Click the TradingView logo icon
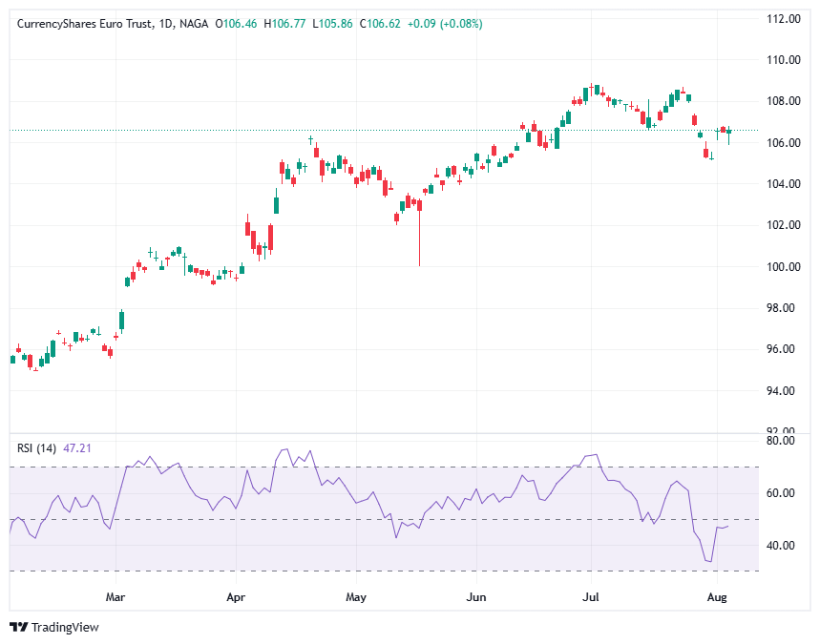 click(17, 629)
